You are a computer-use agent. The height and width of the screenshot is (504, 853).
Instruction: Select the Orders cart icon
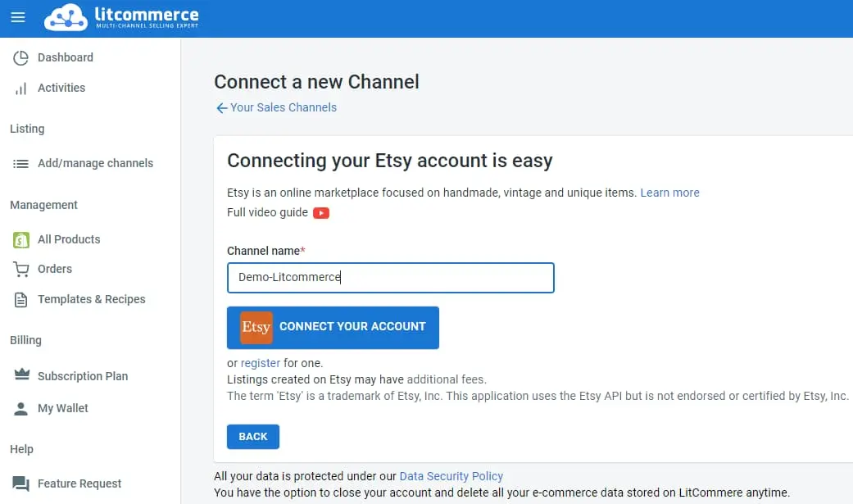pos(20,269)
